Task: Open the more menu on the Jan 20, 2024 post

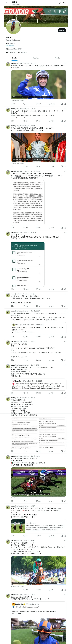Action: (65, 172)
